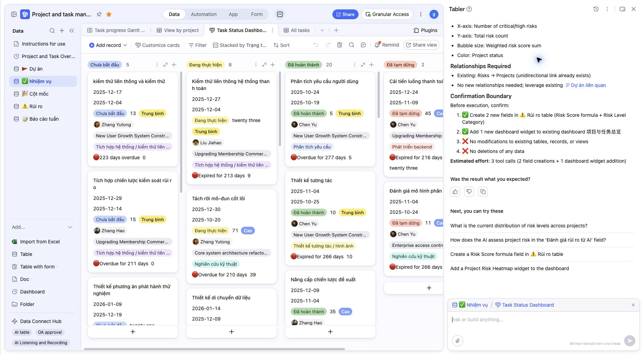This screenshot has width=644, height=355.
Task: Click the thumbs down feedback icon
Action: pos(469,192)
